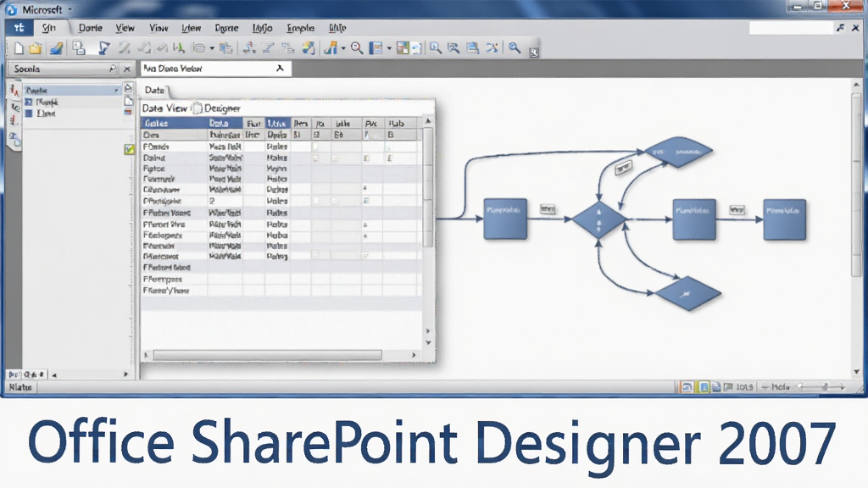
Task: Click the blue page-layout toolbar icon
Action: pyautogui.click(x=376, y=48)
